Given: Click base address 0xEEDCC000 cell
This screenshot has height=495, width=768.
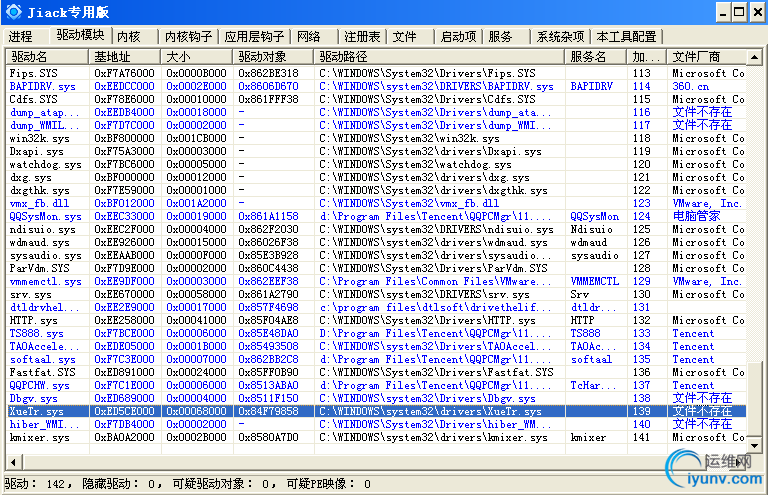Looking at the screenshot, I should click(x=124, y=86).
